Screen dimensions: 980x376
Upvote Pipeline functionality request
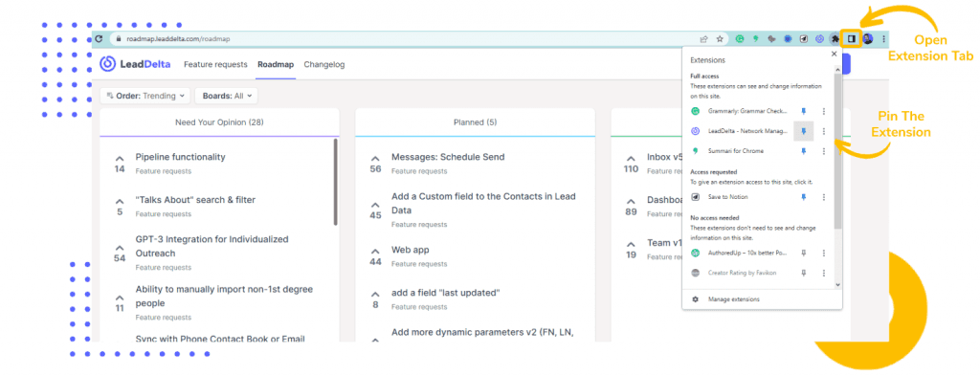click(x=120, y=159)
